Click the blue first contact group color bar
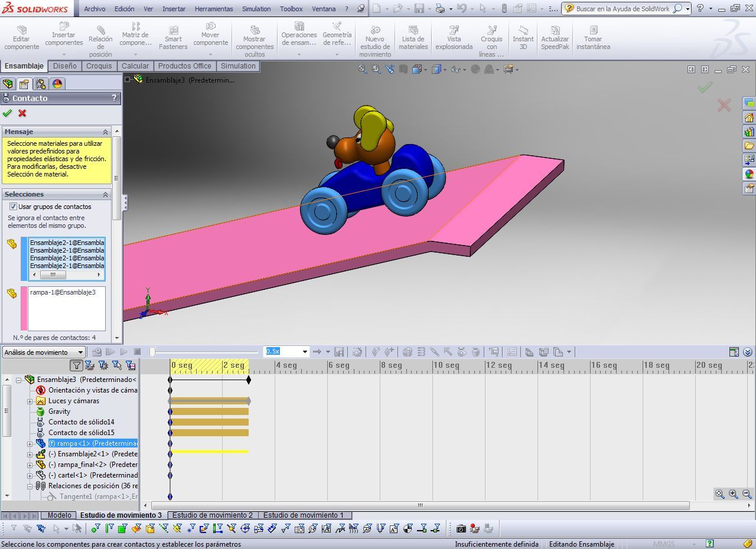 pyautogui.click(x=24, y=259)
